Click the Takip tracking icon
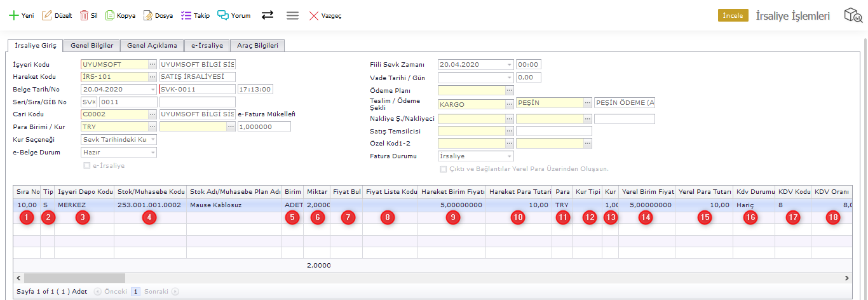The width and height of the screenshot is (868, 300). (x=186, y=16)
